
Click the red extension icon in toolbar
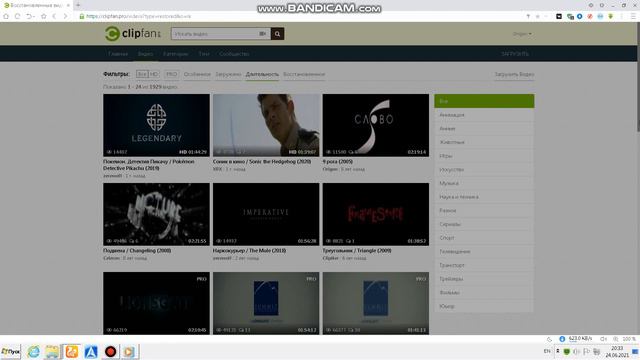pyautogui.click(x=590, y=16)
